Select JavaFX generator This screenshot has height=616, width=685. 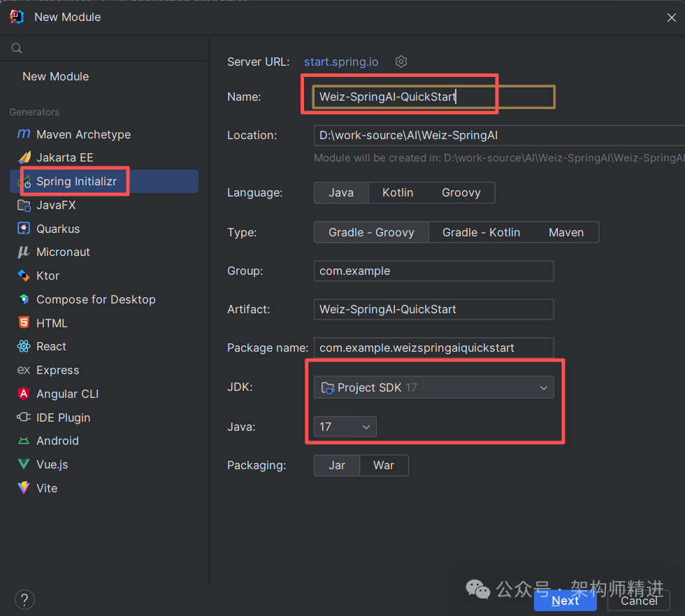pyautogui.click(x=104, y=205)
